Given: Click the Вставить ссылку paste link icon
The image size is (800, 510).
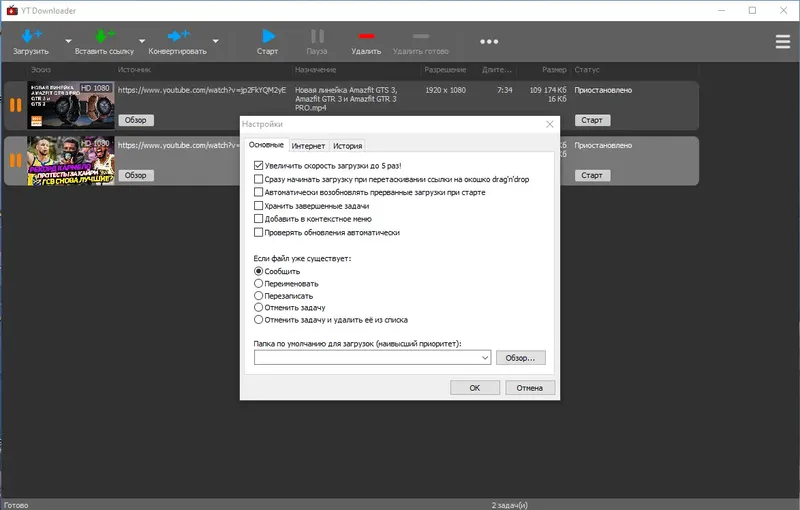Looking at the screenshot, I should (105, 36).
